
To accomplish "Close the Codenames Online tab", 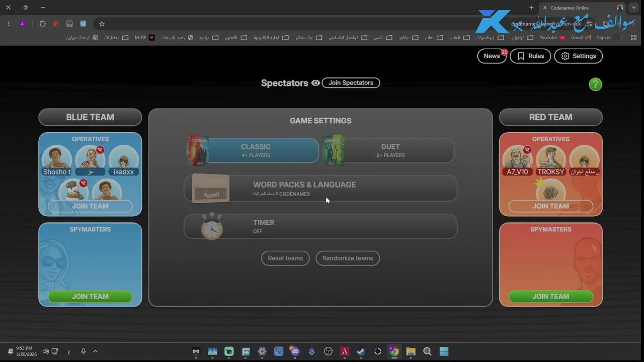I will click(545, 8).
